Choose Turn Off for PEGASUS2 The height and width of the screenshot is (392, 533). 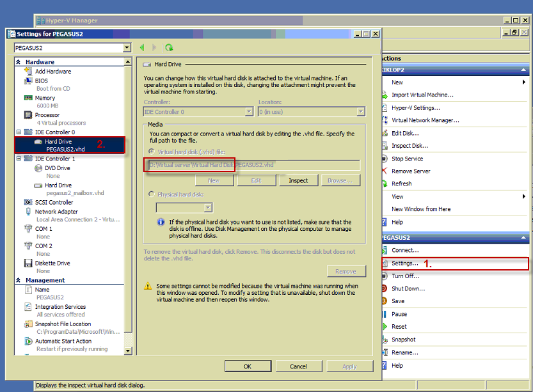(406, 276)
